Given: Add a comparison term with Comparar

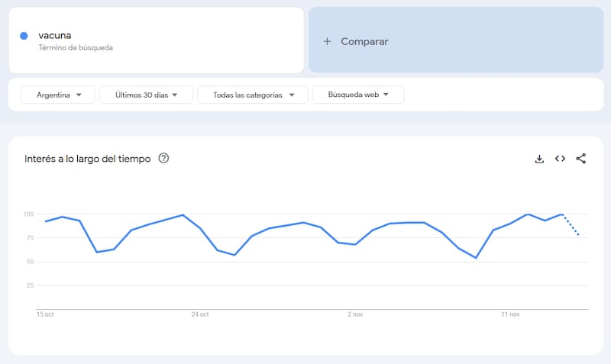Looking at the screenshot, I should coord(364,41).
